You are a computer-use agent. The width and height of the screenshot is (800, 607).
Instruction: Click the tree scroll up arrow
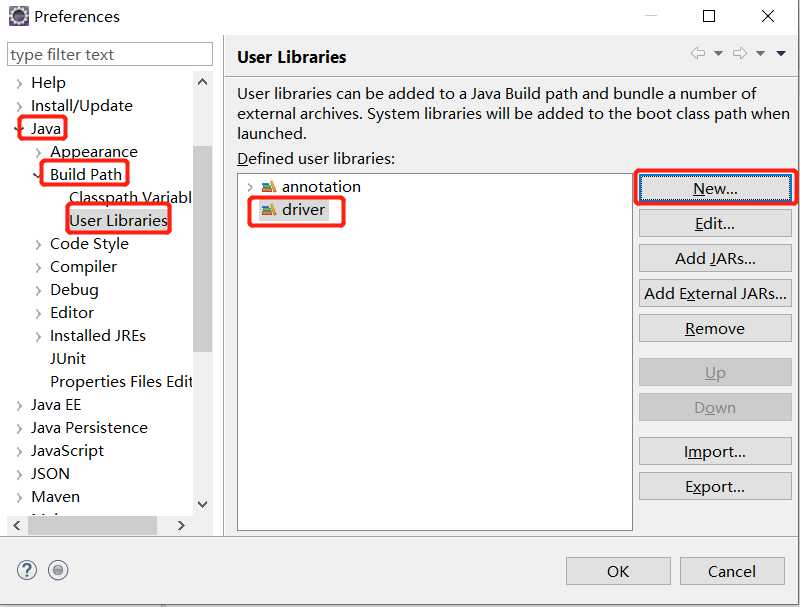point(203,82)
